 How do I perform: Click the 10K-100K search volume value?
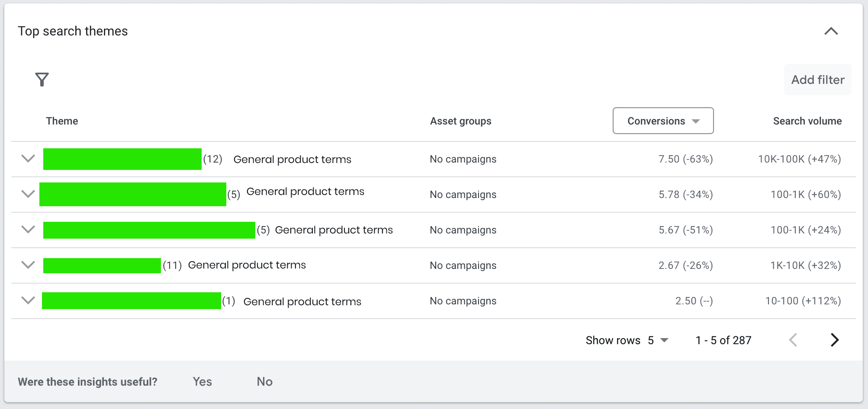(x=799, y=159)
